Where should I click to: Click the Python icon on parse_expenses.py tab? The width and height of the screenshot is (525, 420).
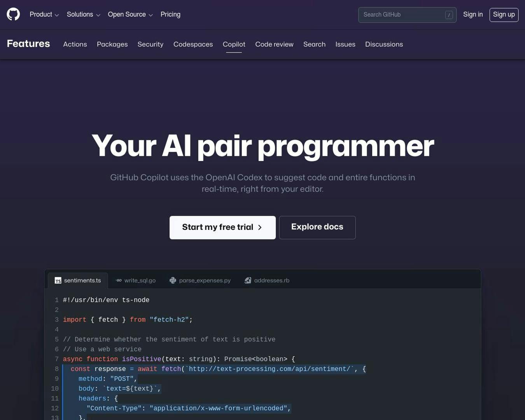(173, 280)
